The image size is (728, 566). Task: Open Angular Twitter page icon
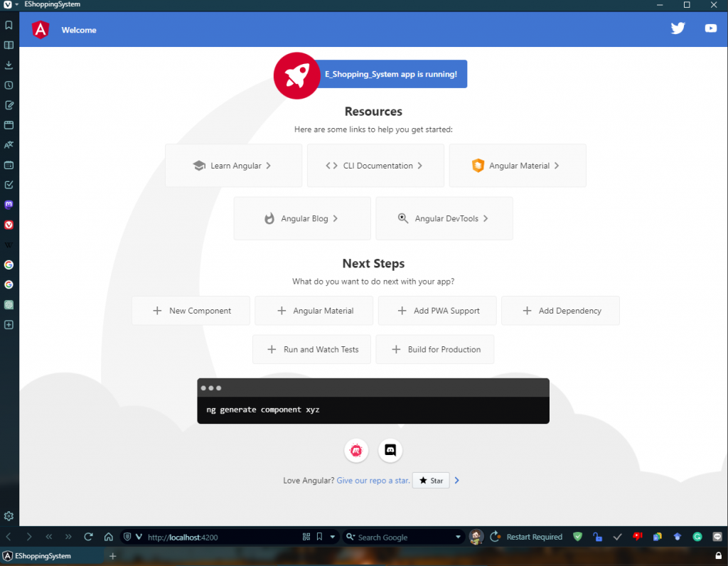tap(678, 28)
